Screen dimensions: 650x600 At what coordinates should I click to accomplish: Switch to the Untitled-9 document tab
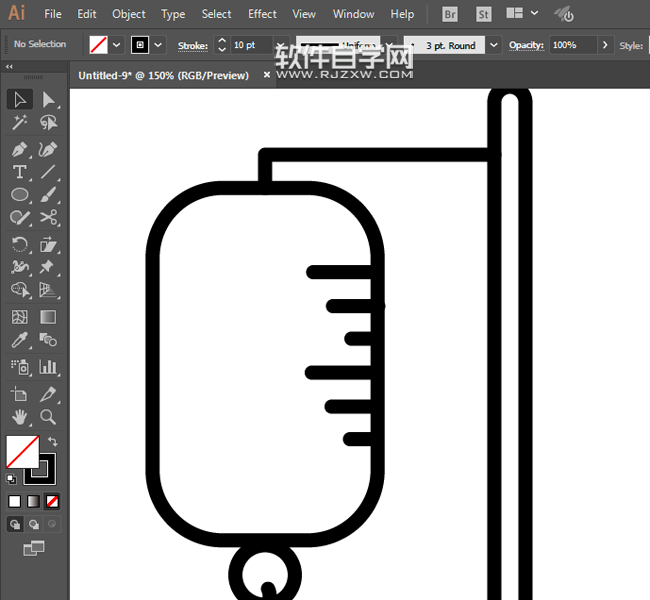pyautogui.click(x=163, y=75)
